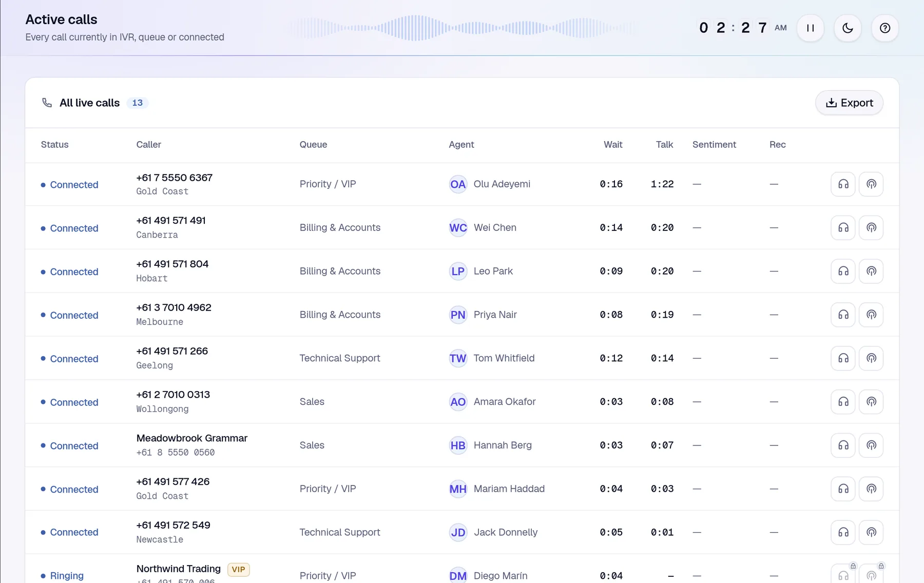Click the Queue column header
The width and height of the screenshot is (924, 583).
point(313,145)
